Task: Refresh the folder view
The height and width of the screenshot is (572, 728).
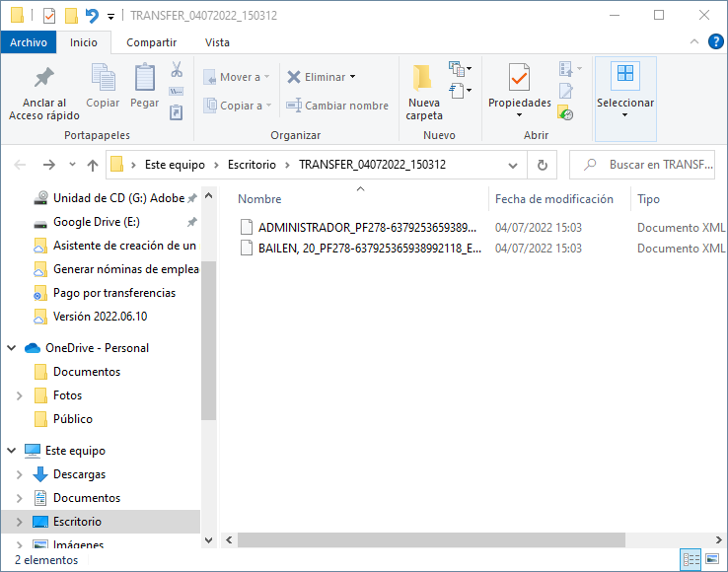Action: pyautogui.click(x=542, y=166)
